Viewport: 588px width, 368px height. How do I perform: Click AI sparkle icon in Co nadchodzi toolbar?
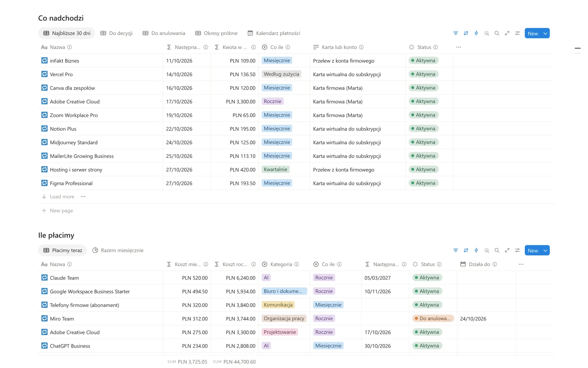pyautogui.click(x=487, y=33)
